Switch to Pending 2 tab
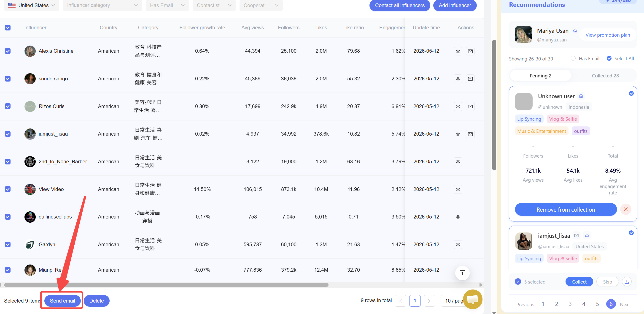Viewport: 644px width, 314px height. tap(541, 76)
